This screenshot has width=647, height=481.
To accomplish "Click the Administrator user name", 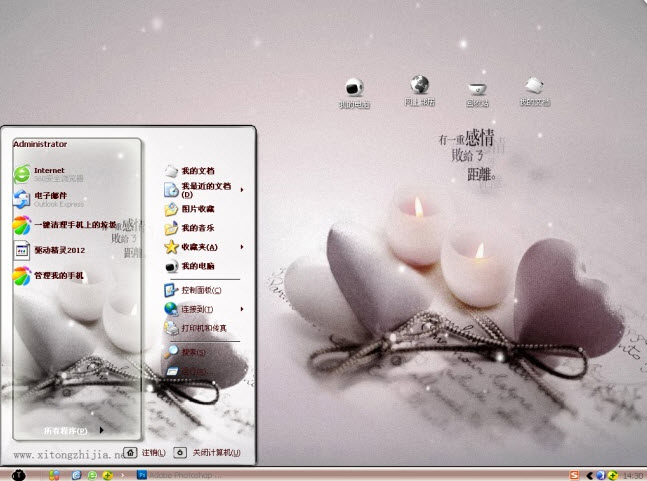I will click(40, 144).
